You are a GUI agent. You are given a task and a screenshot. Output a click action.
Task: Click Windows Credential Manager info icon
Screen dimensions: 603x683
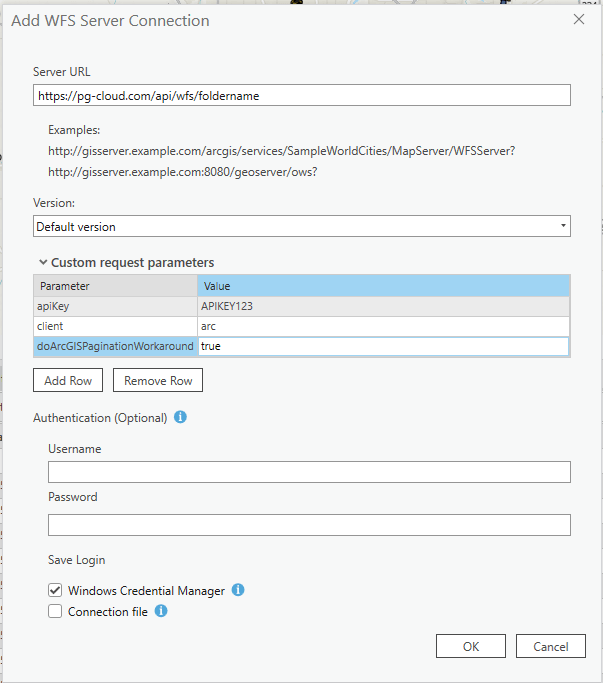pyautogui.click(x=238, y=590)
